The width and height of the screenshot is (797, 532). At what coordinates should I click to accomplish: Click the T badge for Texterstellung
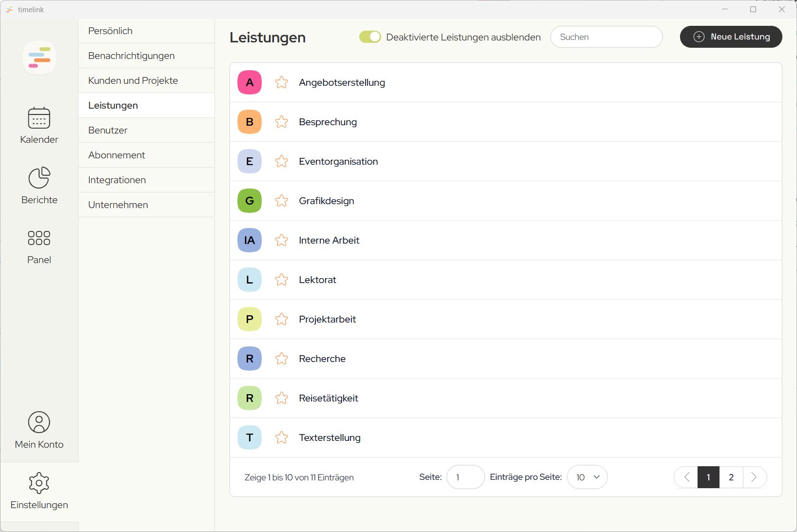250,437
